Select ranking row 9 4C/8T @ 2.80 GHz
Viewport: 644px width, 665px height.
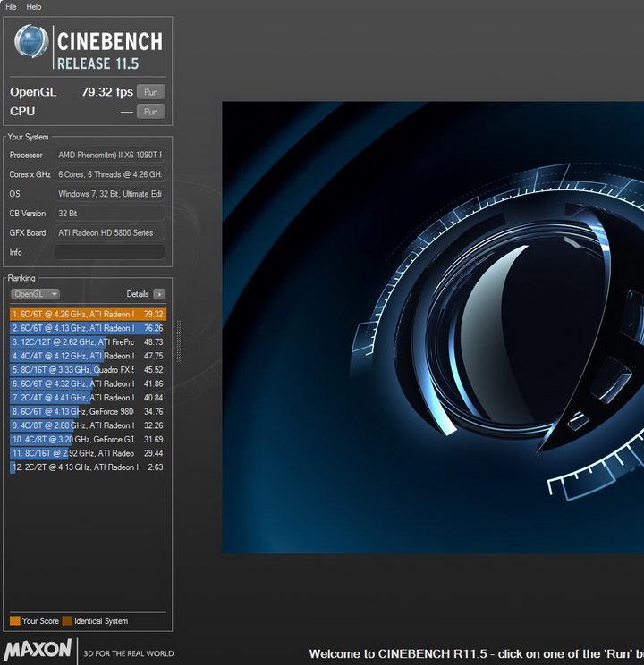pyautogui.click(x=88, y=425)
